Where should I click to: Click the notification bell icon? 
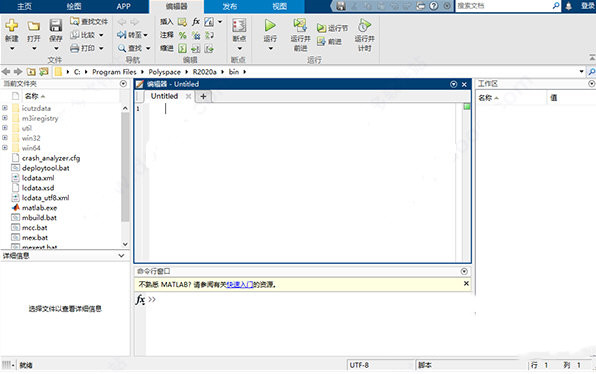[x=569, y=6]
